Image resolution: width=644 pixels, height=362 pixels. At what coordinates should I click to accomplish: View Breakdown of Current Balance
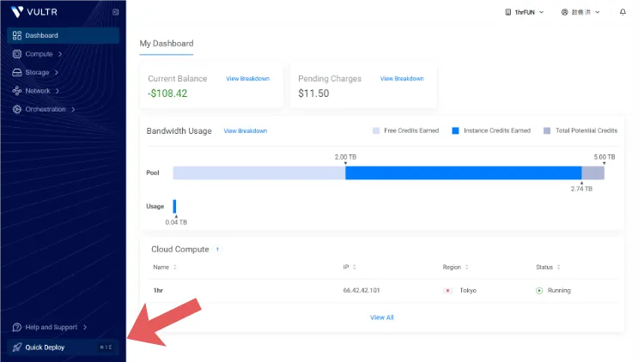coord(247,78)
